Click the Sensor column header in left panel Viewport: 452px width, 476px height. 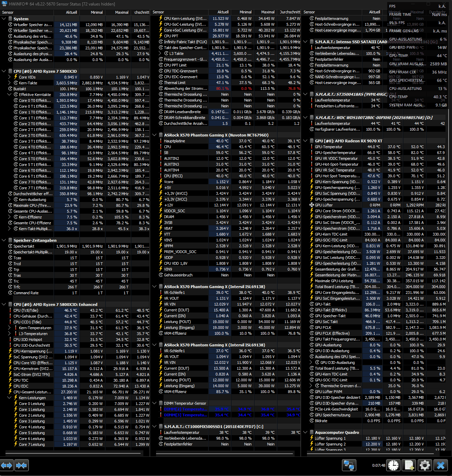click(x=27, y=12)
